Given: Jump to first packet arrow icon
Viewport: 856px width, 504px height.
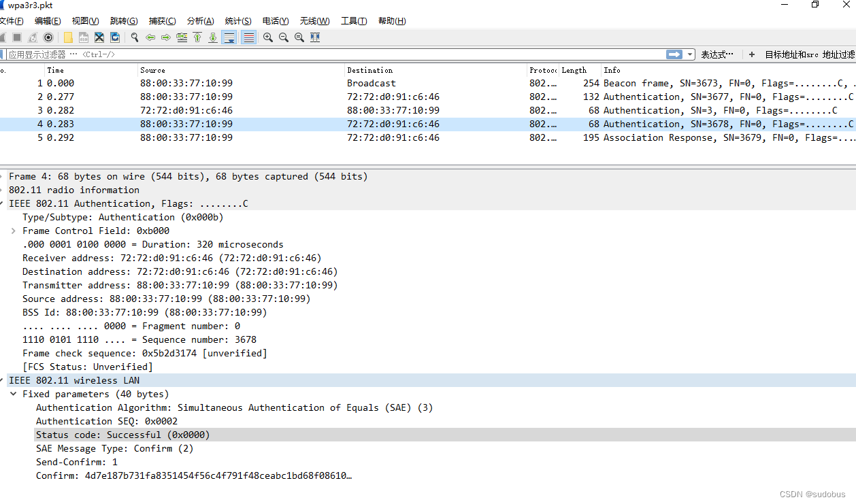Looking at the screenshot, I should (x=197, y=37).
